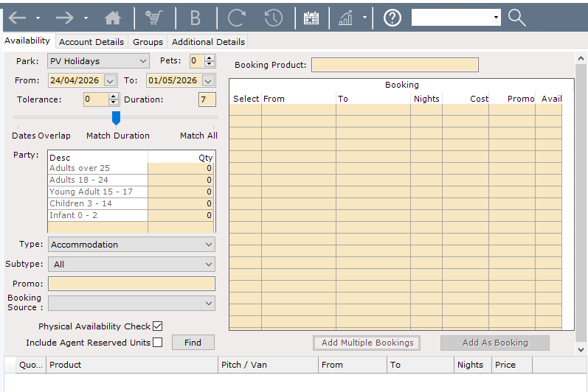Go to the Home icon

[x=113, y=18]
